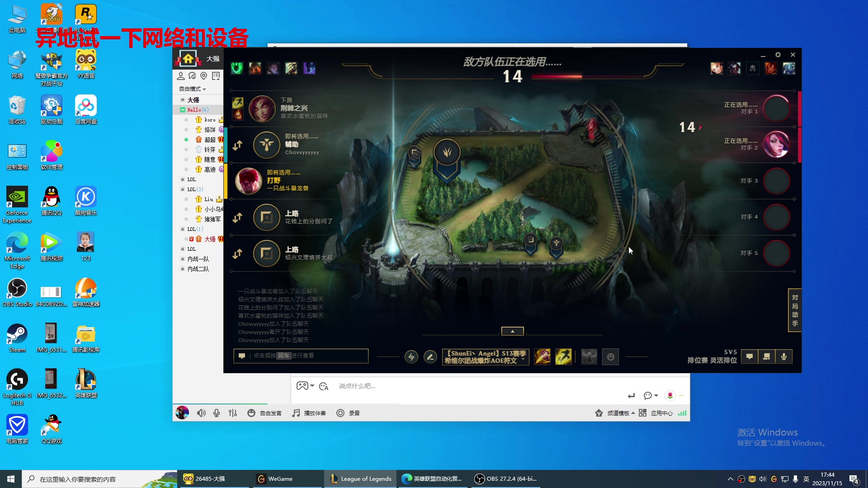This screenshot has height=488, width=868.
Task: Open the Windows notification center
Action: [x=854, y=479]
